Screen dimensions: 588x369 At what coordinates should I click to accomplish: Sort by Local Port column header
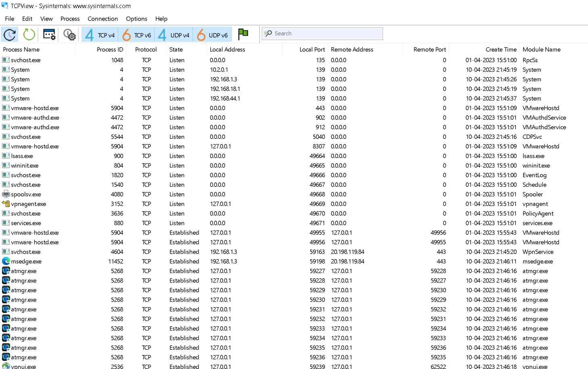(312, 49)
